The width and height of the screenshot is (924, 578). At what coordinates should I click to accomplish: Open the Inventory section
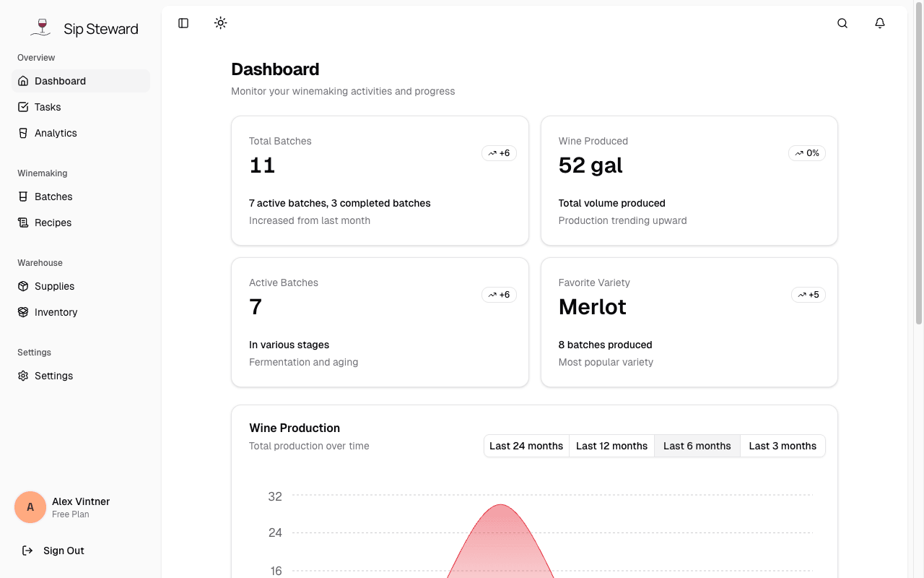click(56, 312)
